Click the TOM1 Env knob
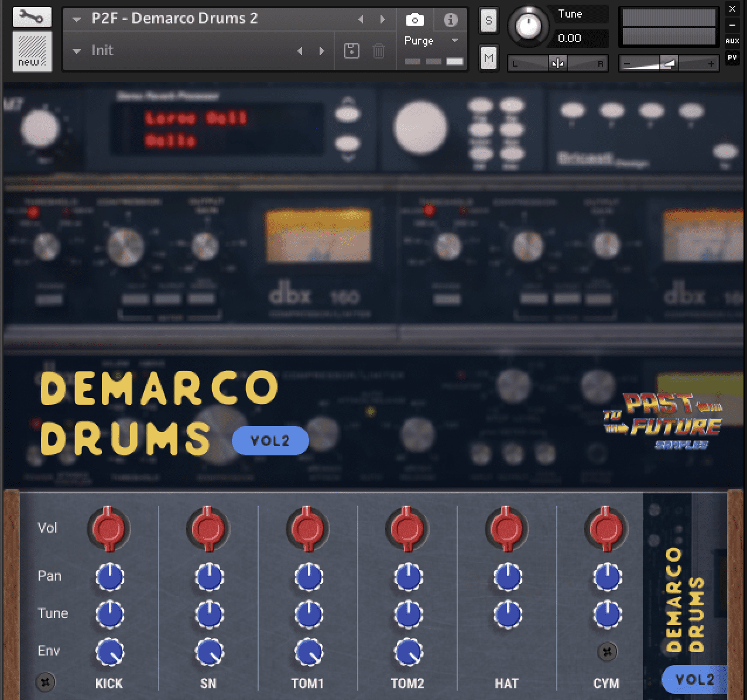The width and height of the screenshot is (747, 700). point(309,651)
